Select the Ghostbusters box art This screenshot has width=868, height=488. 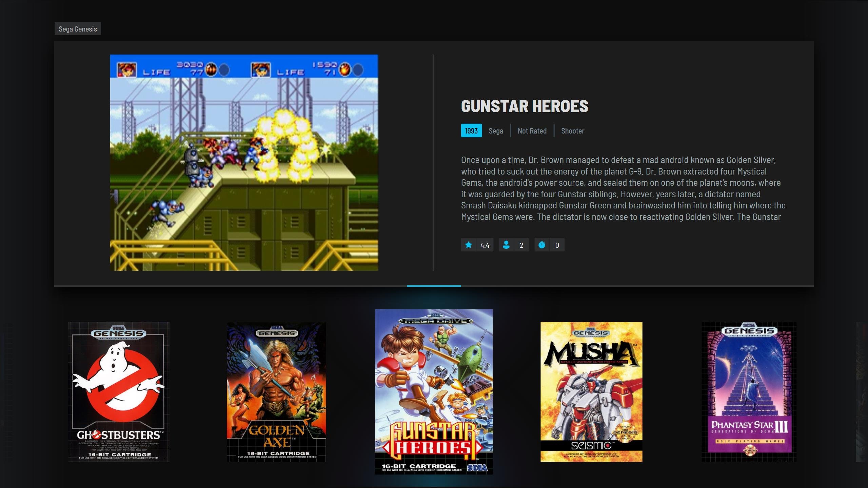(x=119, y=392)
